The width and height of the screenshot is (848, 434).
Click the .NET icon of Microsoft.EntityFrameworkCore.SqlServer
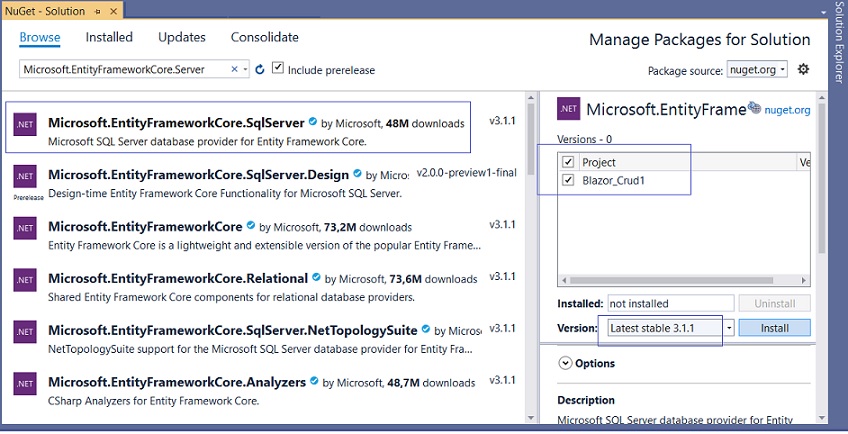pos(25,124)
